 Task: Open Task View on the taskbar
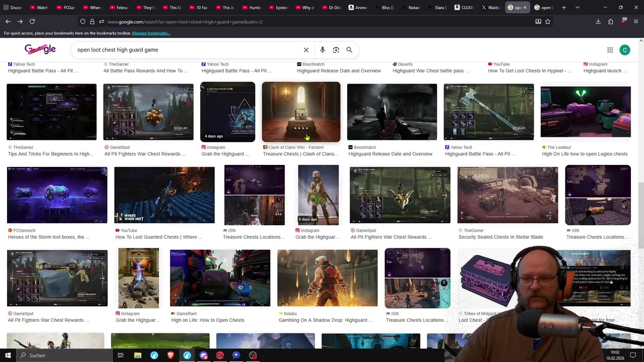tap(121, 355)
